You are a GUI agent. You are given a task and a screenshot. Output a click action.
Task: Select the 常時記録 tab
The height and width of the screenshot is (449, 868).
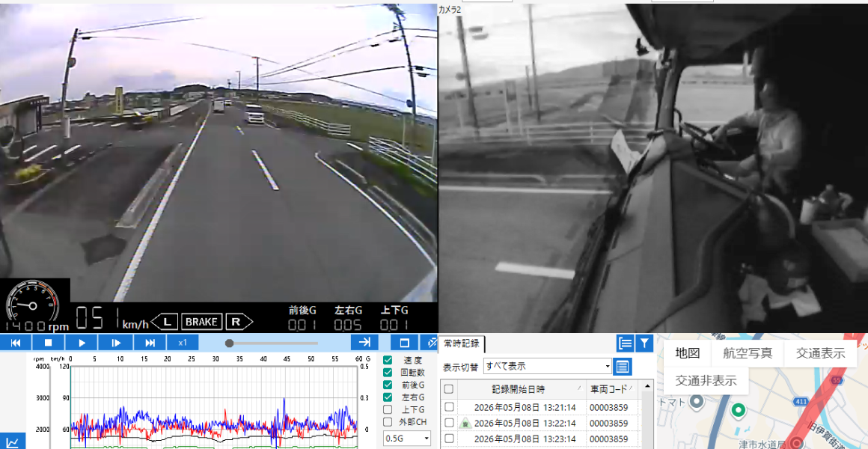click(x=462, y=343)
